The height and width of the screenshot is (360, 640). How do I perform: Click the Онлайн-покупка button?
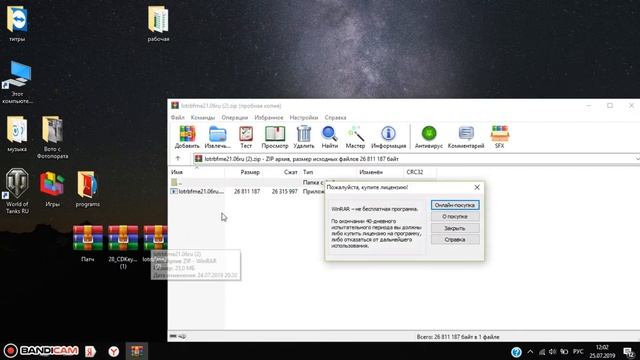pos(455,205)
